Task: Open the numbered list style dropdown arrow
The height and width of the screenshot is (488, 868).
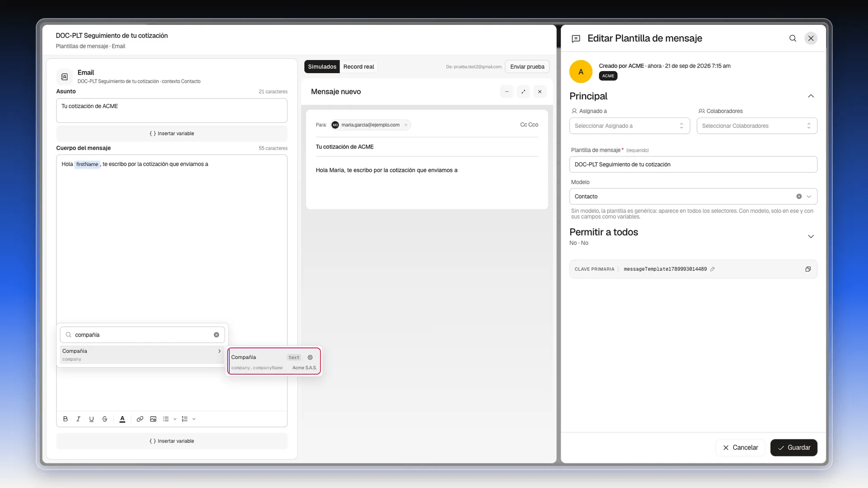Action: (194, 419)
